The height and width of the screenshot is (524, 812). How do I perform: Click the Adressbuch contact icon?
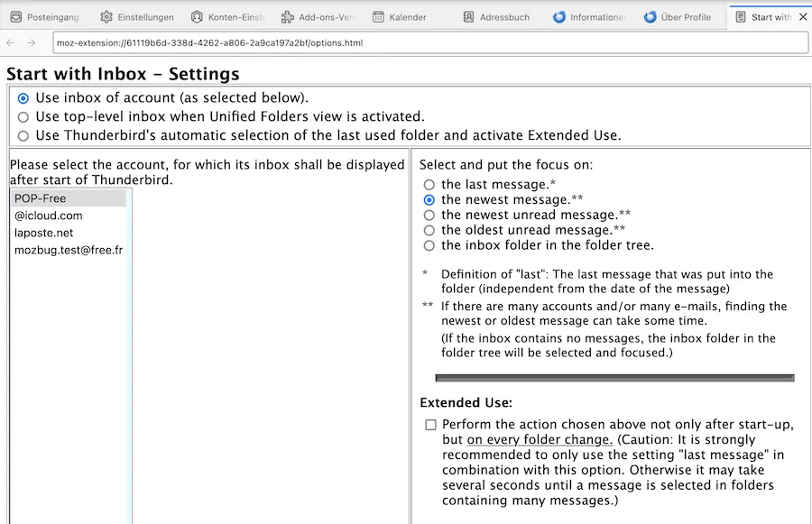(468, 17)
